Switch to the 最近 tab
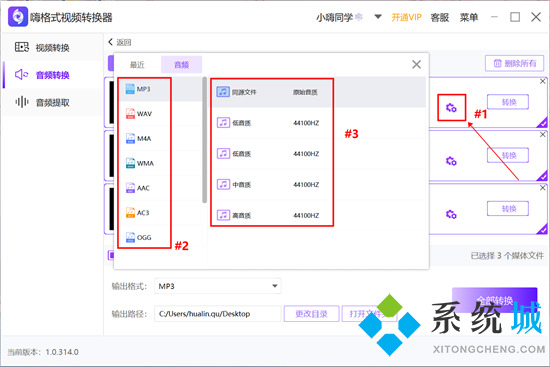Viewport: 550px width, 367px height. [x=137, y=65]
